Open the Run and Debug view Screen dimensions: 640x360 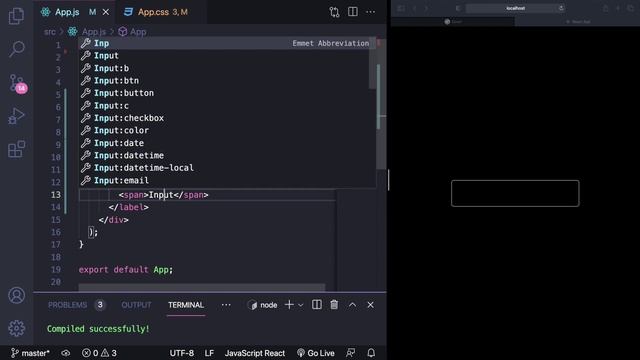click(x=16, y=116)
